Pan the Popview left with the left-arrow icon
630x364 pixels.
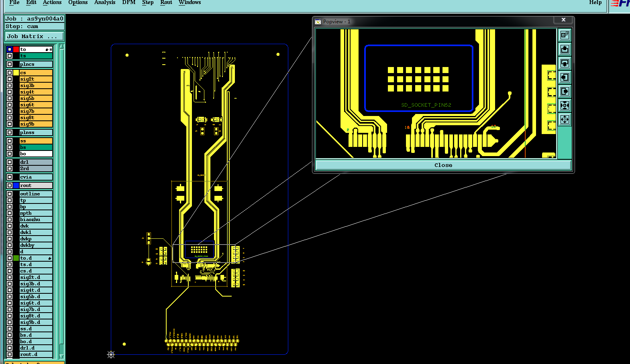[565, 77]
